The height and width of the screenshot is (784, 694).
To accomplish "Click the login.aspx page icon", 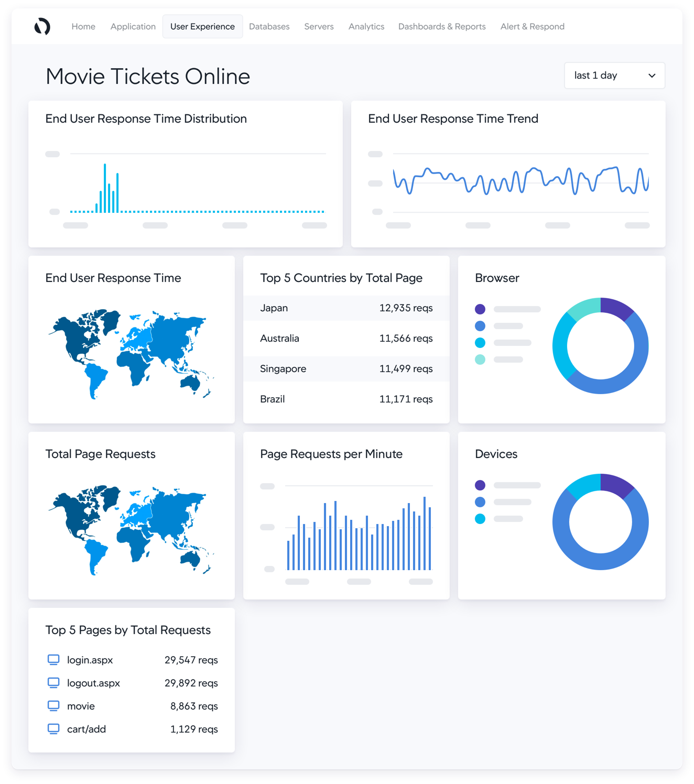I will 53,660.
